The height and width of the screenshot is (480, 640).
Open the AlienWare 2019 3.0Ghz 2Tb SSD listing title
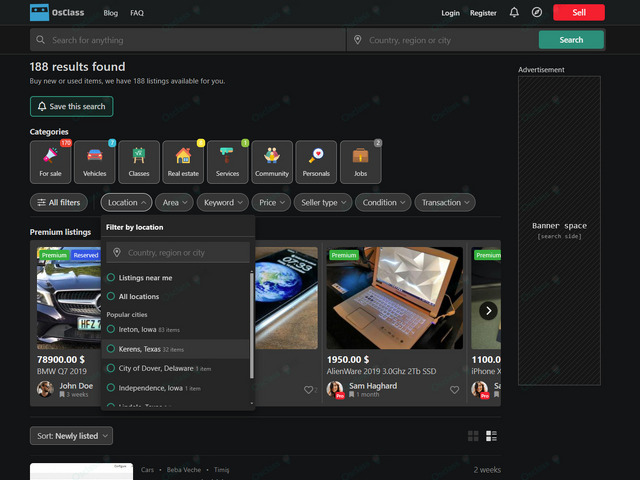381,371
